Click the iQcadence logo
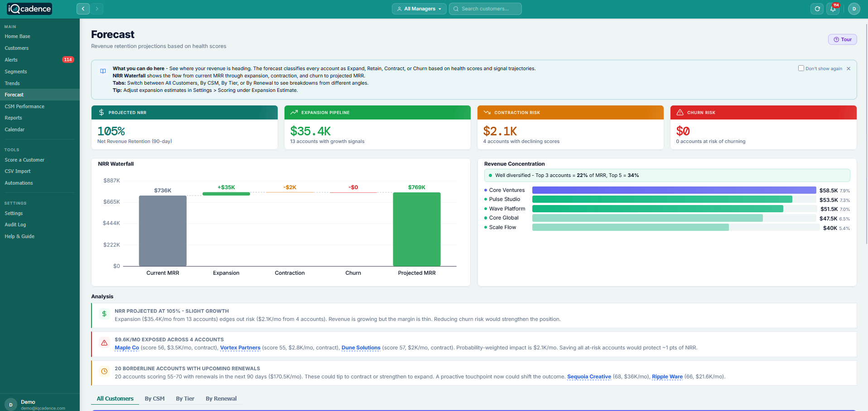This screenshot has width=868, height=411. click(x=29, y=8)
